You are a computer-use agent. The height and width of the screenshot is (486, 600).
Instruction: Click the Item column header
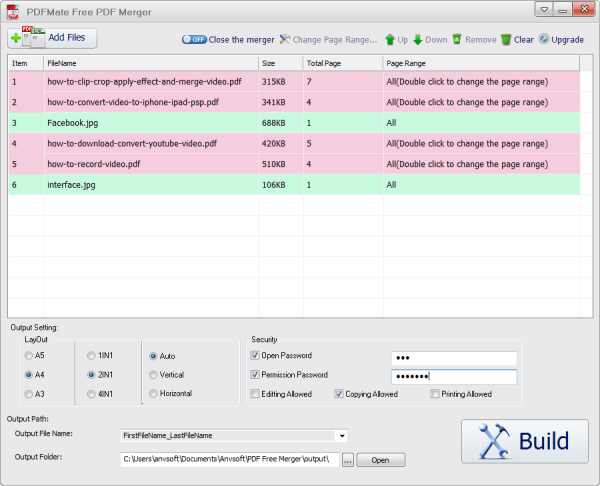(x=26, y=63)
